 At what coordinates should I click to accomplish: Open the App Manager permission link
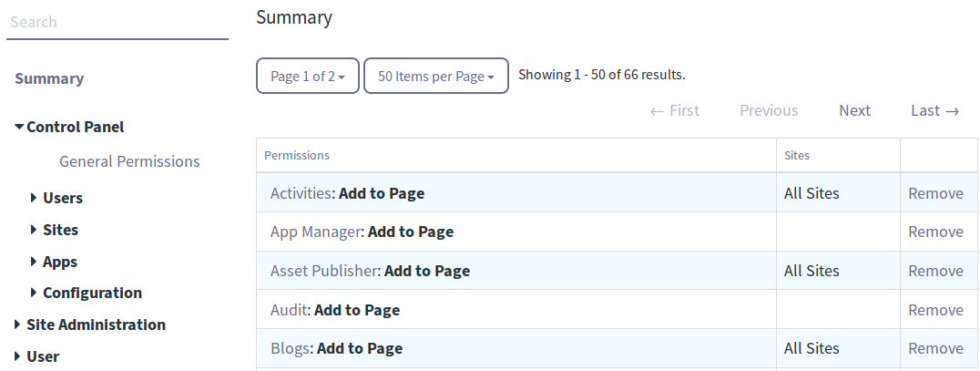(x=316, y=232)
